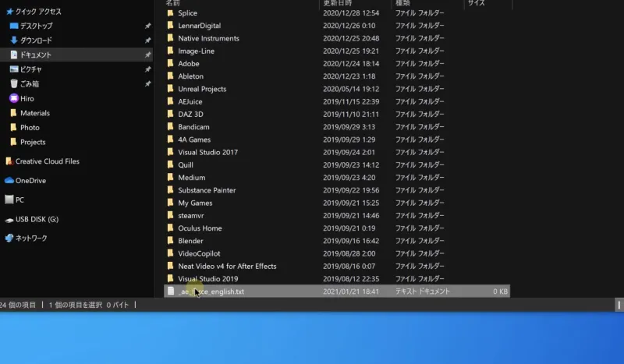Select the Substance Painter folder name

click(x=207, y=190)
